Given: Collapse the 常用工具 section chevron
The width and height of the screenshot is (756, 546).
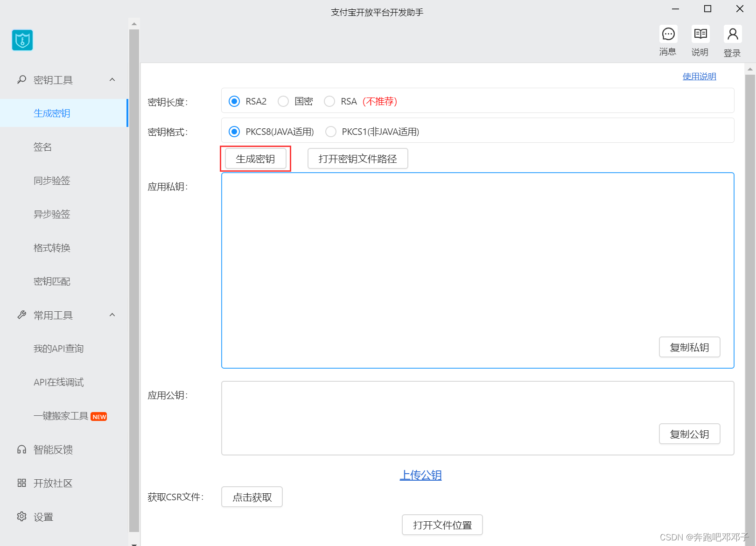Looking at the screenshot, I should tap(112, 315).
